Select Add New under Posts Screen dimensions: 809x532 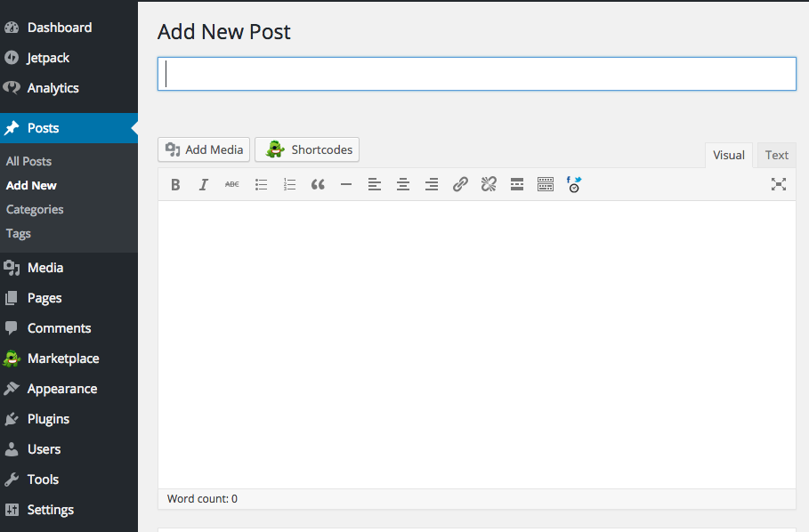tap(31, 186)
